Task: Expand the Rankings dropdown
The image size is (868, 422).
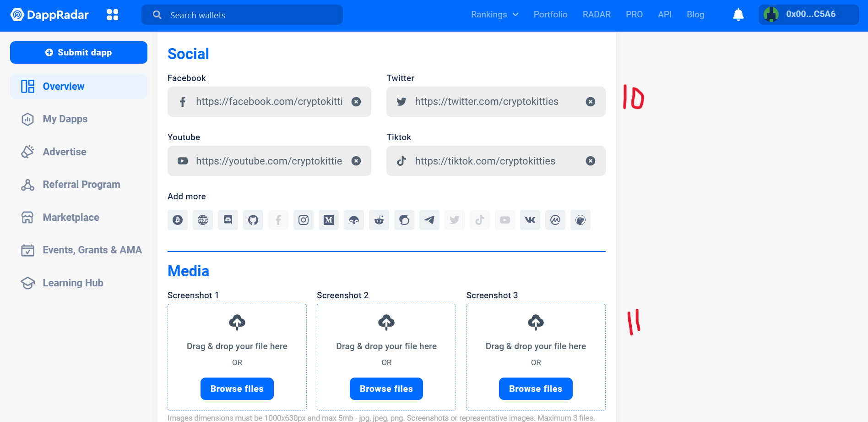Action: point(495,15)
